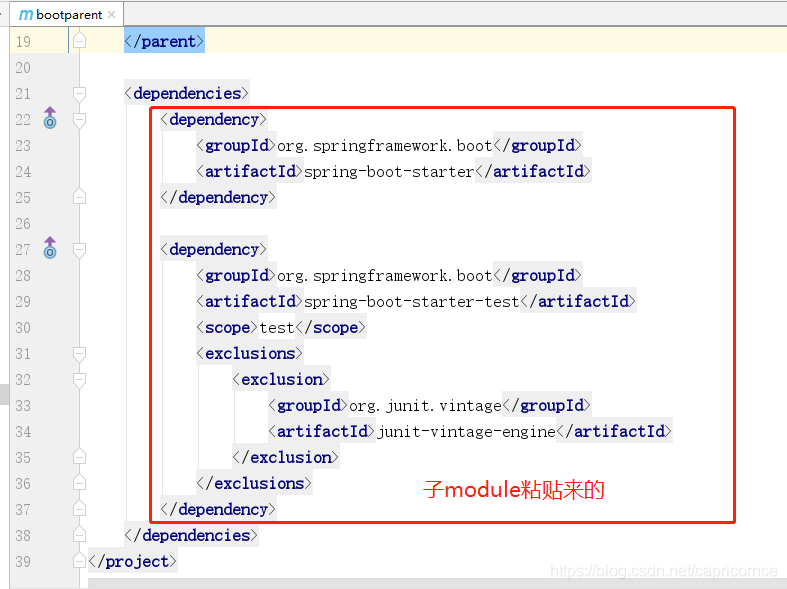Switch to the bootparent editor tab
The width and height of the screenshot is (787, 589).
click(66, 15)
